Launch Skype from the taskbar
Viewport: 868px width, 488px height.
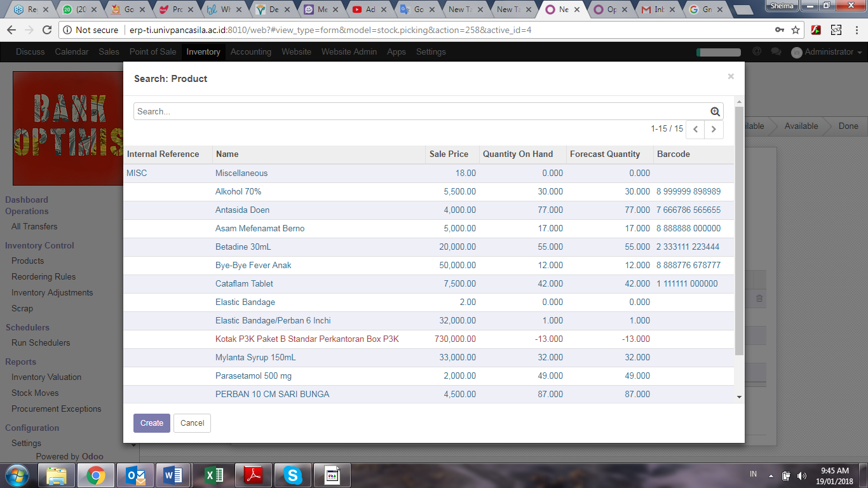point(292,475)
